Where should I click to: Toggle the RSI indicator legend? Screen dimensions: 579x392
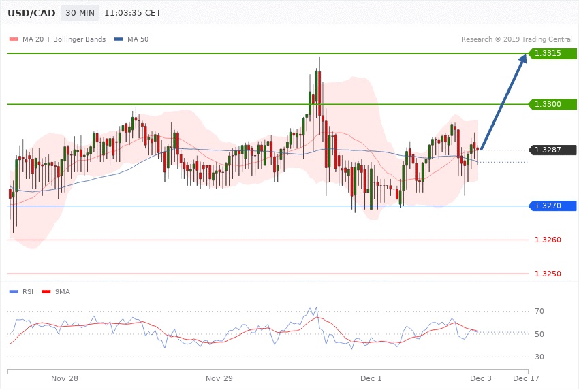27,292
